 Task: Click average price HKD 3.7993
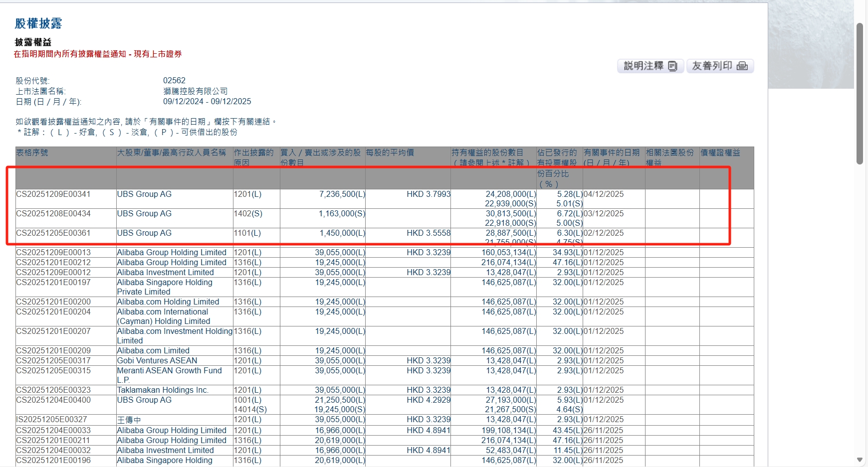(429, 194)
